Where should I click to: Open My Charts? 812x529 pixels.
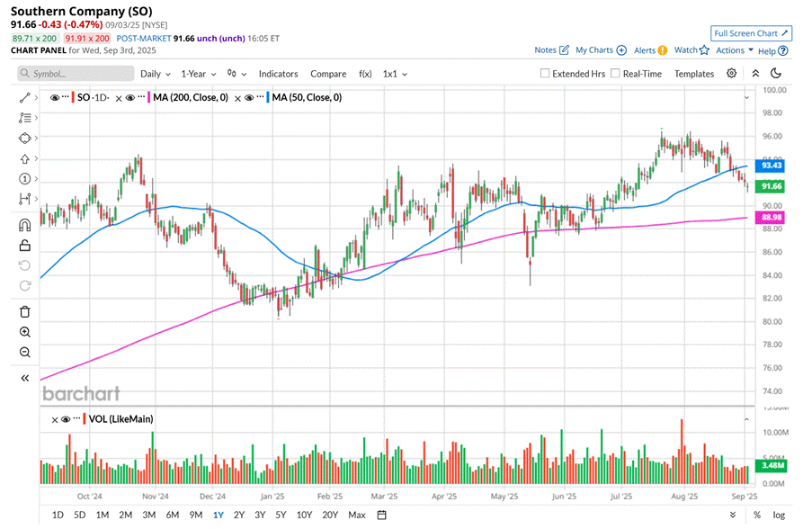[x=601, y=50]
